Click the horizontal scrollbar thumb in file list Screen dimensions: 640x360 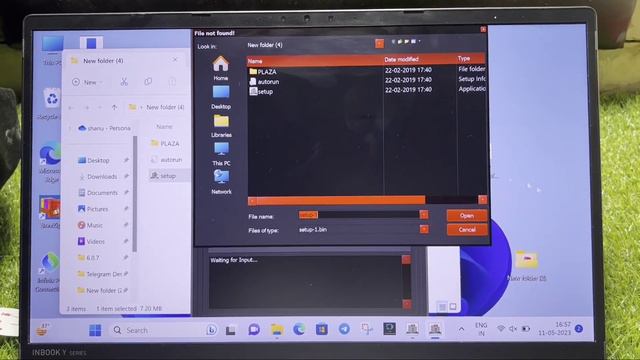click(x=341, y=200)
